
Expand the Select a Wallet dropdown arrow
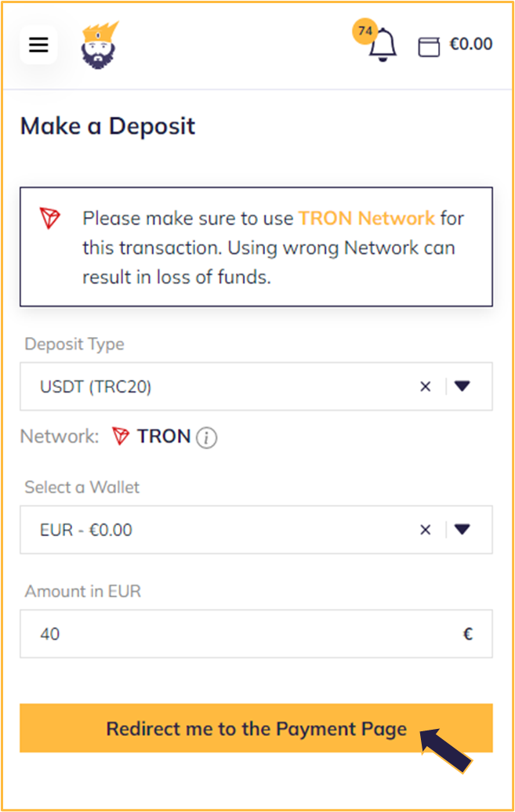coord(462,529)
